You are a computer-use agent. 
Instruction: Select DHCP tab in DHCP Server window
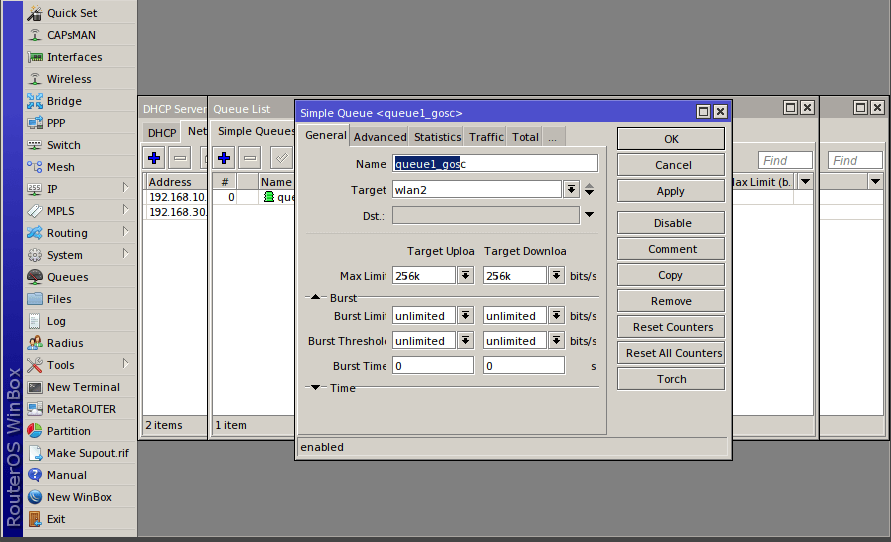tap(161, 133)
